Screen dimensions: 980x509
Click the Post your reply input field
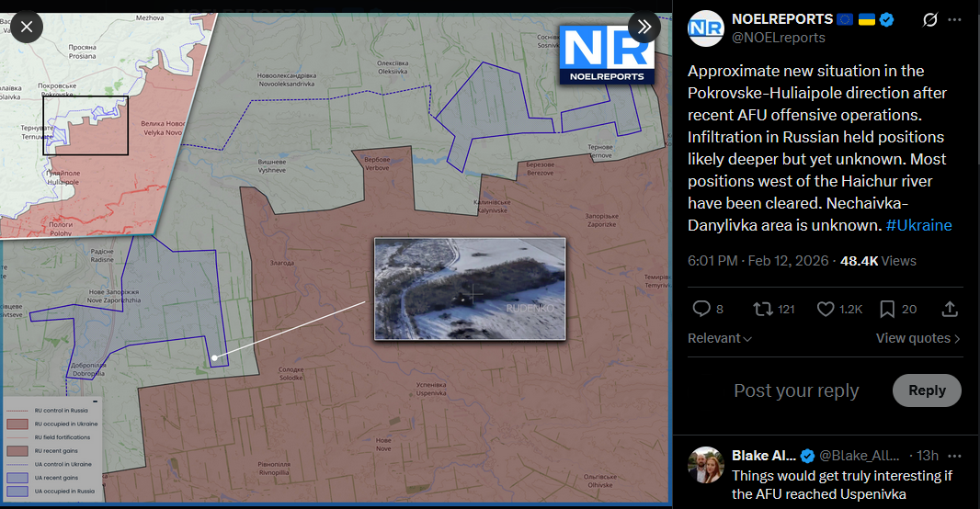coord(796,391)
